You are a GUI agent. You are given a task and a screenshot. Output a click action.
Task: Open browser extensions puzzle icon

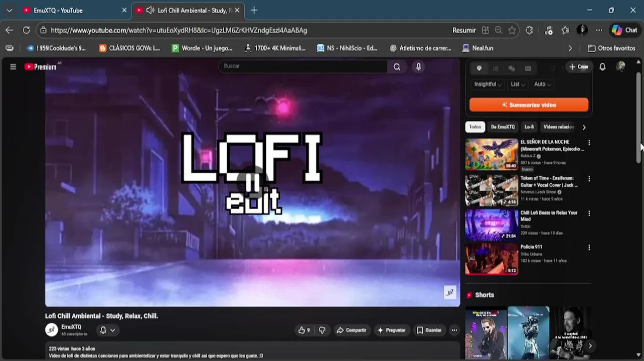pos(529,30)
